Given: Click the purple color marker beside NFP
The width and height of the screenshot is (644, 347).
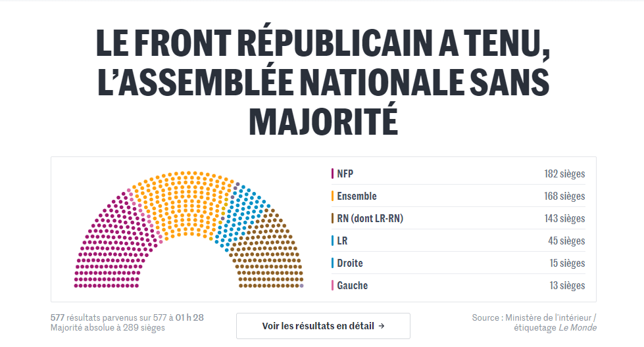Looking at the screenshot, I should [332, 174].
